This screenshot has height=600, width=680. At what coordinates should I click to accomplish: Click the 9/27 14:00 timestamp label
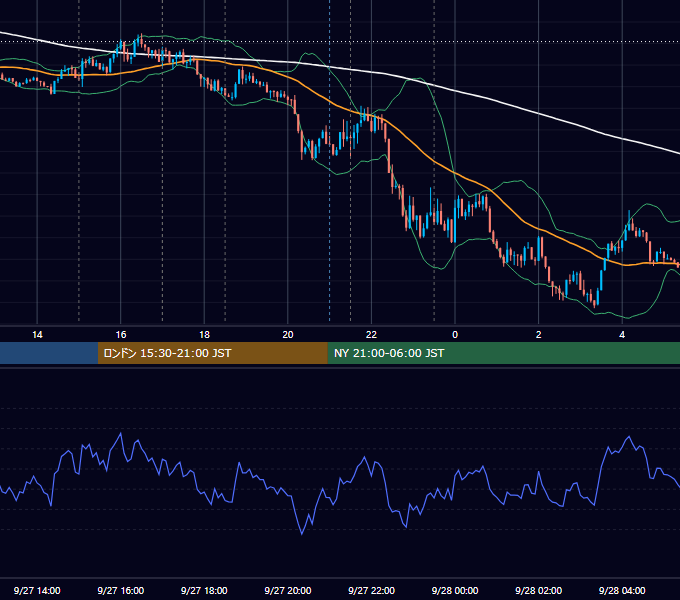tap(37, 590)
